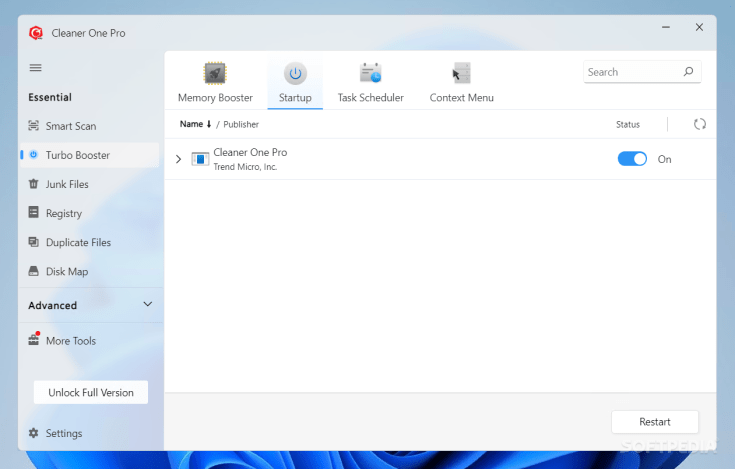The width and height of the screenshot is (735, 469).
Task: Open More Tools section
Action: coord(90,341)
